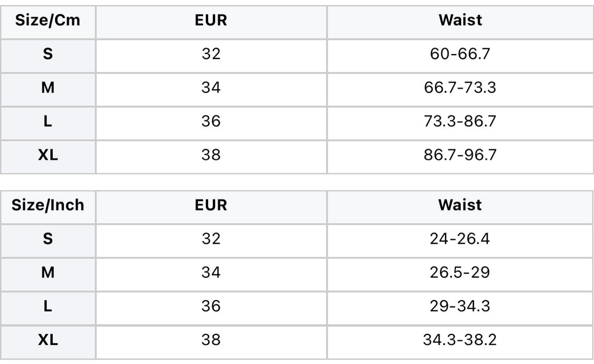
Task: Click EUR 34 in the Cm table
Action: 211,88
